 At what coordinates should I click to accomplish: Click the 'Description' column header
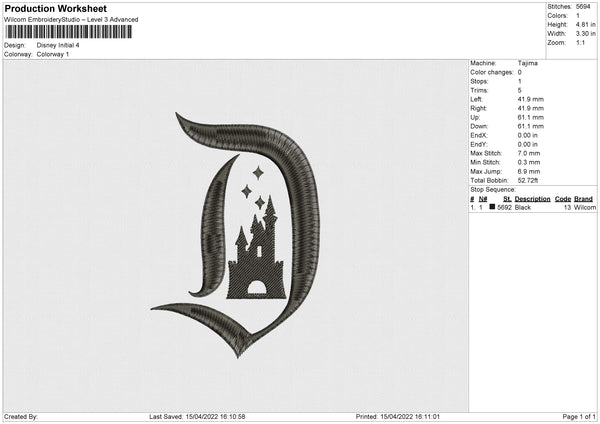[532, 199]
